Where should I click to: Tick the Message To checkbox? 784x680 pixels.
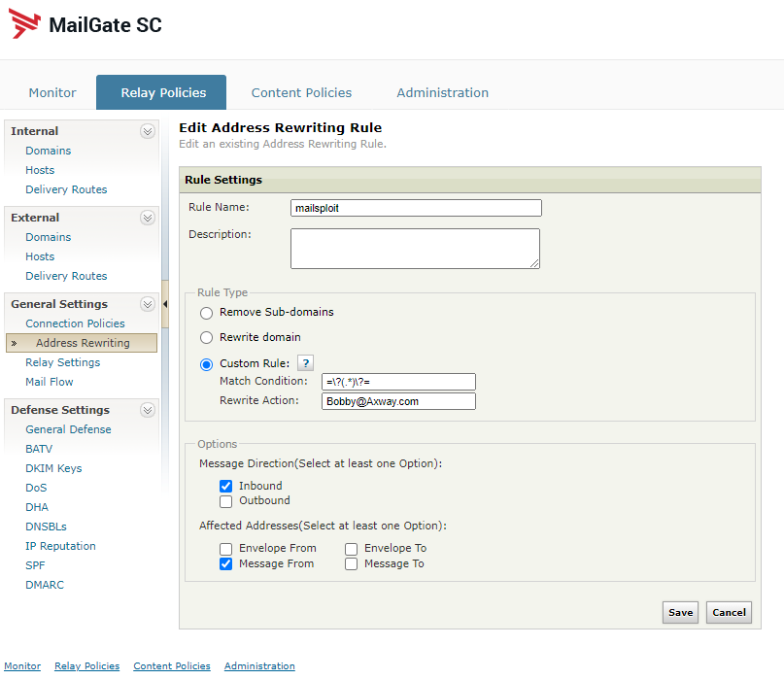coord(352,563)
